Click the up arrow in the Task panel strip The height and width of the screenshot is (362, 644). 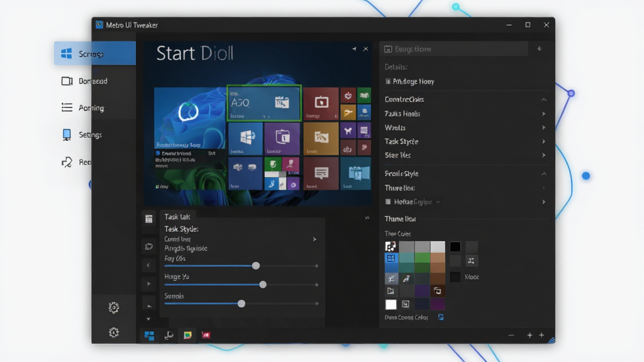148,305
